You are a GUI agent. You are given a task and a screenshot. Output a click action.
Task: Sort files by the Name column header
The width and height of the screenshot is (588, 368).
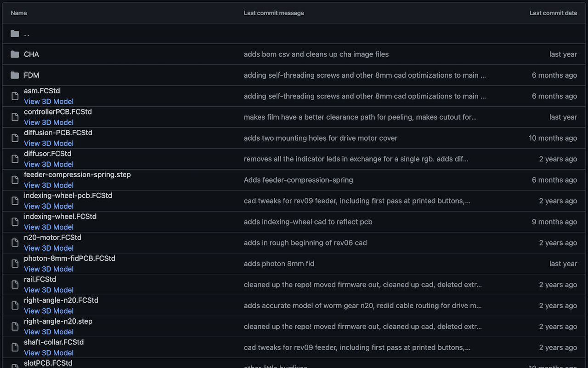coord(18,13)
